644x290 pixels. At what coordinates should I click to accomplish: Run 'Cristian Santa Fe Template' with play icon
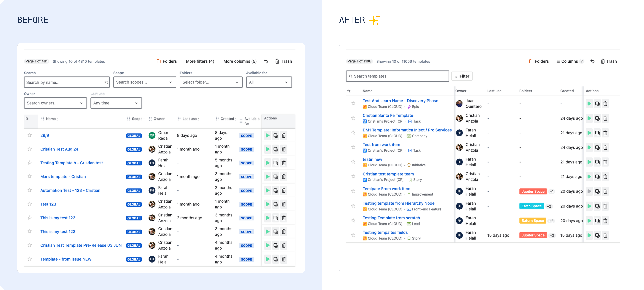click(589, 118)
